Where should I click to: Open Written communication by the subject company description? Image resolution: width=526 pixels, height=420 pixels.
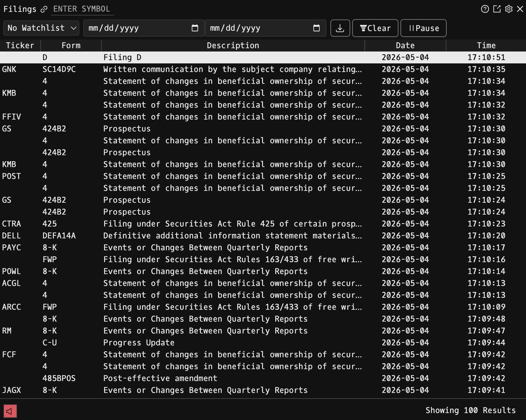click(233, 69)
